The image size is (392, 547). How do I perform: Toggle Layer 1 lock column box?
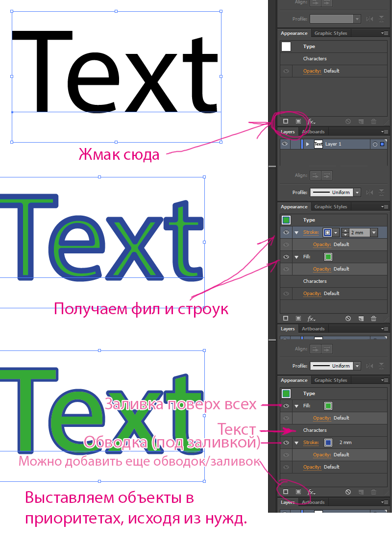pyautogui.click(x=295, y=144)
